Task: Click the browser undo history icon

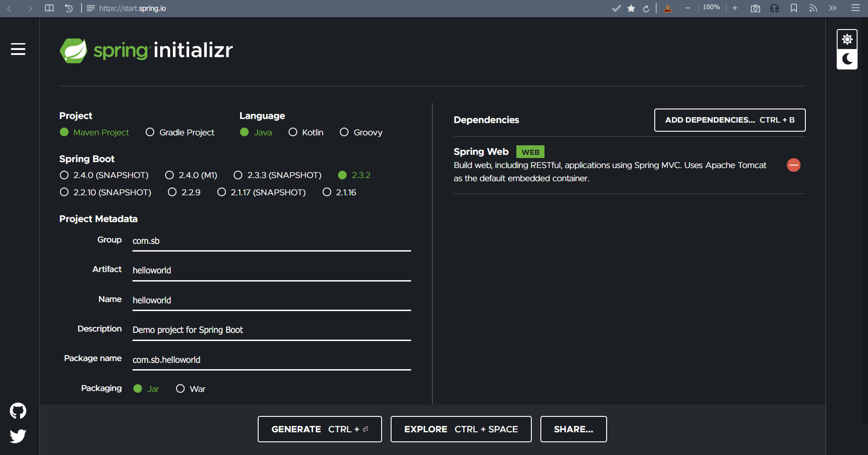Action: (x=69, y=8)
